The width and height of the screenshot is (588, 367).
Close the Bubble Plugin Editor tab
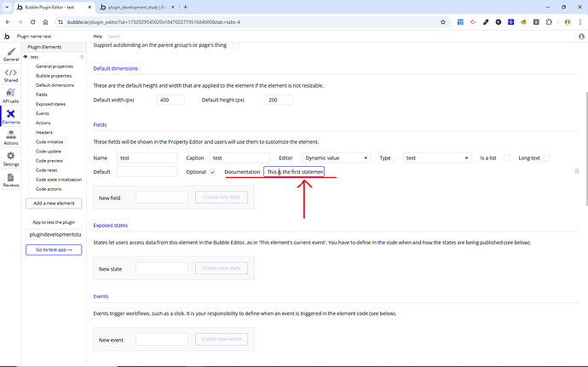[89, 7]
